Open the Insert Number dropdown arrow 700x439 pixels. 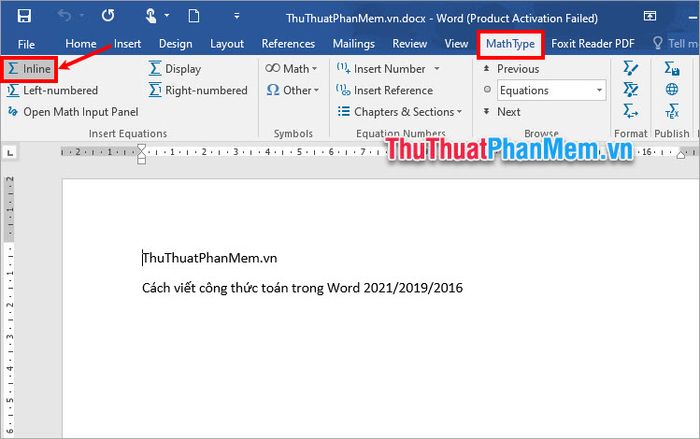pos(437,69)
